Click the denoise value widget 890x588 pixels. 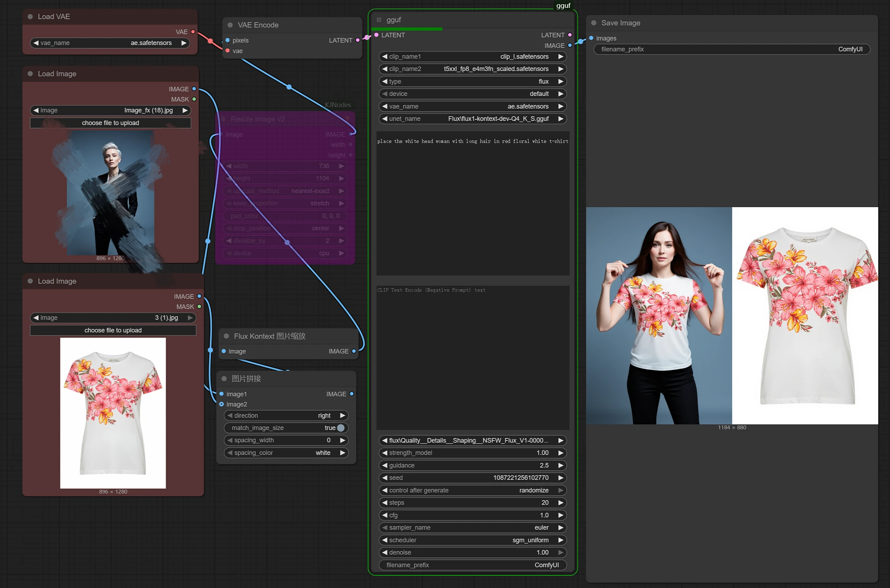(472, 552)
